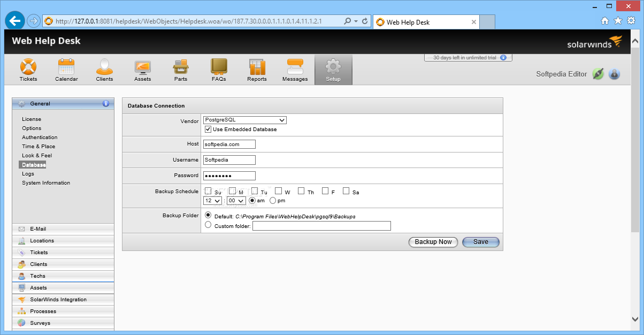The width and height of the screenshot is (644, 335).
Task: Open the backup minutes dropdown
Action: click(236, 201)
